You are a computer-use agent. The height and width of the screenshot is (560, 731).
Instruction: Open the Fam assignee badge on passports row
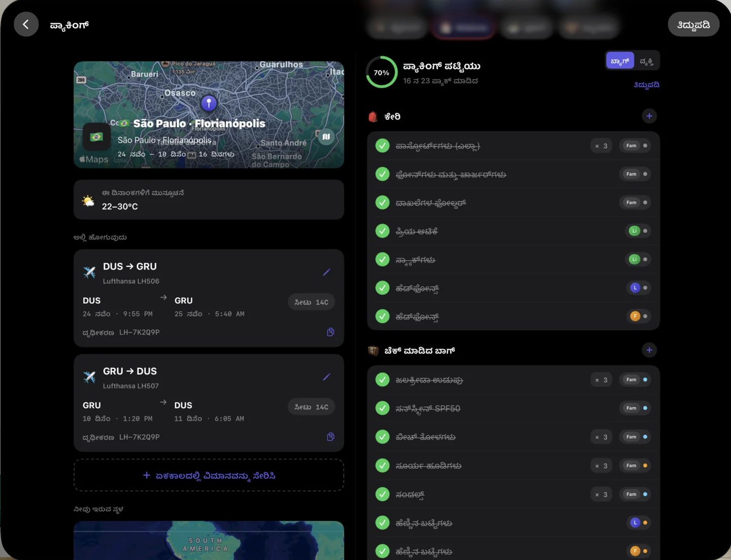tap(635, 146)
